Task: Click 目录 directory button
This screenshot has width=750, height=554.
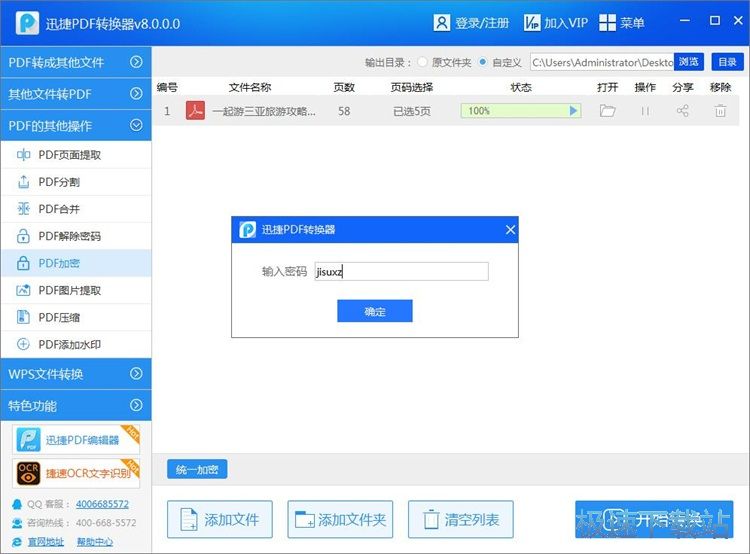Action: click(x=728, y=62)
